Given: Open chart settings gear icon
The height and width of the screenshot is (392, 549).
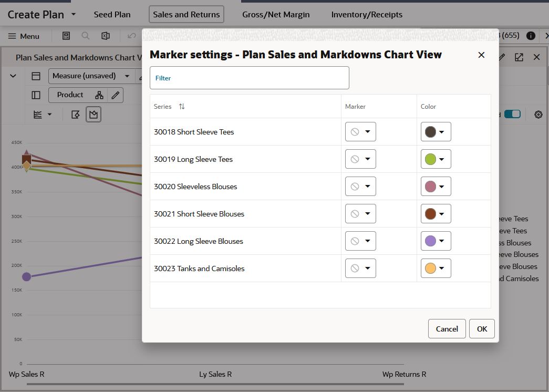Looking at the screenshot, I should 538,115.
